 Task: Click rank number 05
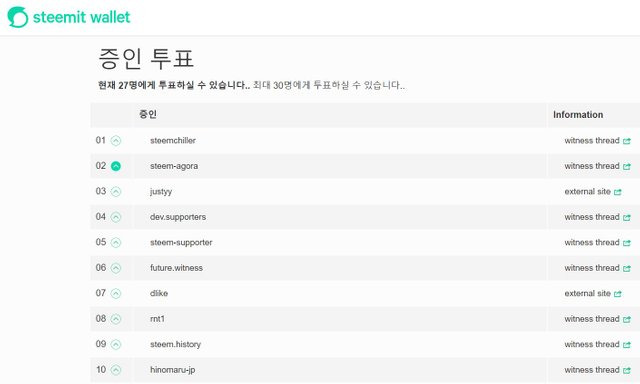[101, 242]
